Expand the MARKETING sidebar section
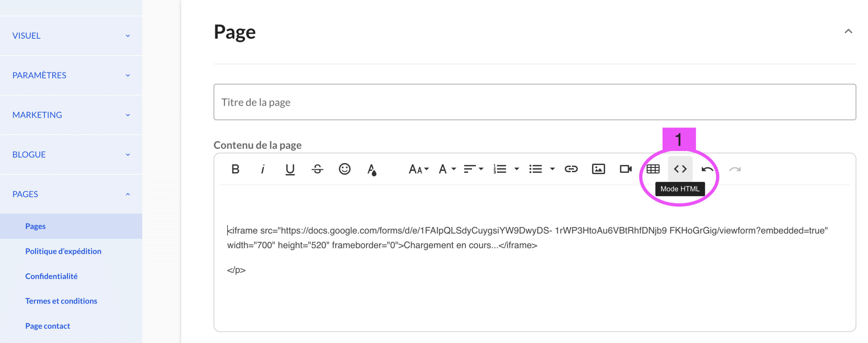Viewport: 868px width, 343px height. pos(71,115)
